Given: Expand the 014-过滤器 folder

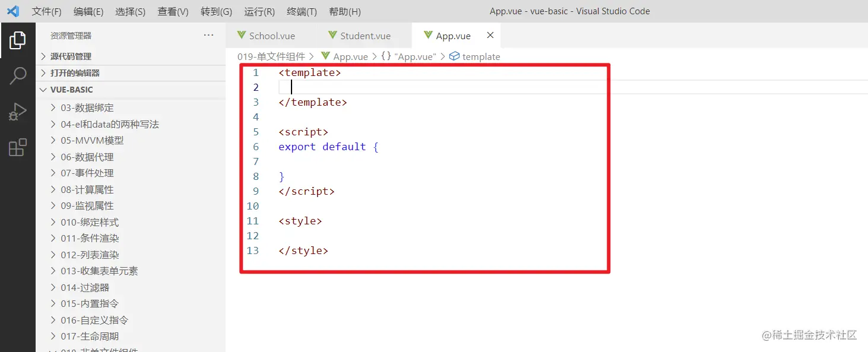Looking at the screenshot, I should (131, 288).
